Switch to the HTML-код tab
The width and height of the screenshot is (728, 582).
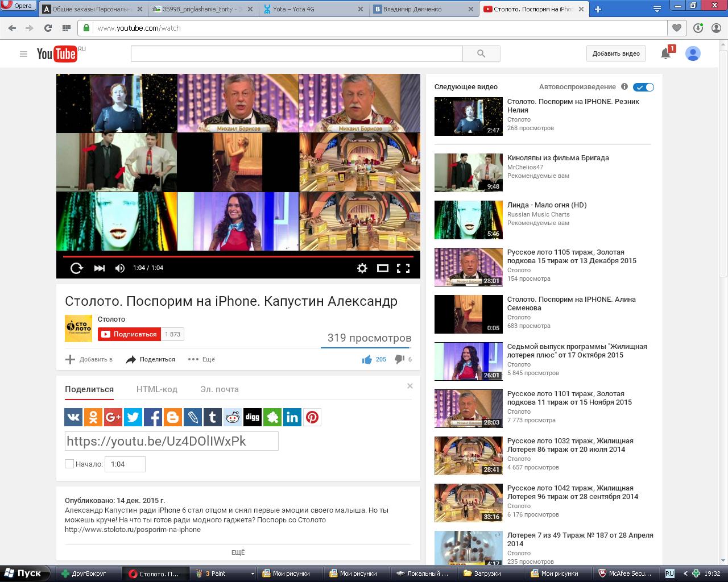(157, 389)
